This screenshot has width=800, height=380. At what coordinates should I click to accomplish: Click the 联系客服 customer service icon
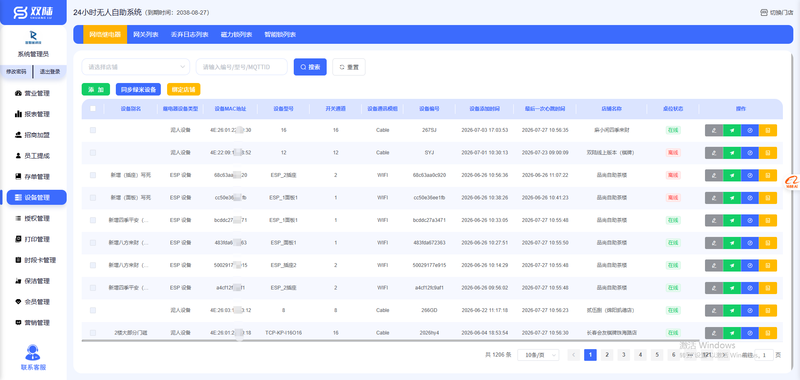pos(33,352)
